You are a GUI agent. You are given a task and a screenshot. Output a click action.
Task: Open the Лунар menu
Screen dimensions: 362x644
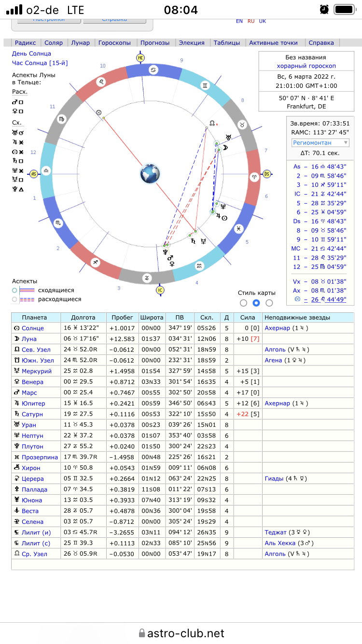point(81,42)
